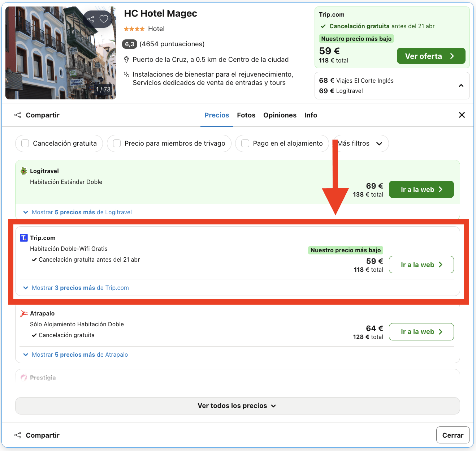Open the hotel photo thumbnail 1/73
Screen dimensions: 476x451
[61, 53]
